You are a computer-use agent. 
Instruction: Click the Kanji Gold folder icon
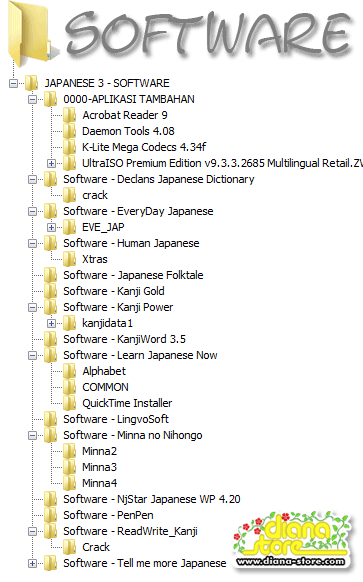[50, 291]
